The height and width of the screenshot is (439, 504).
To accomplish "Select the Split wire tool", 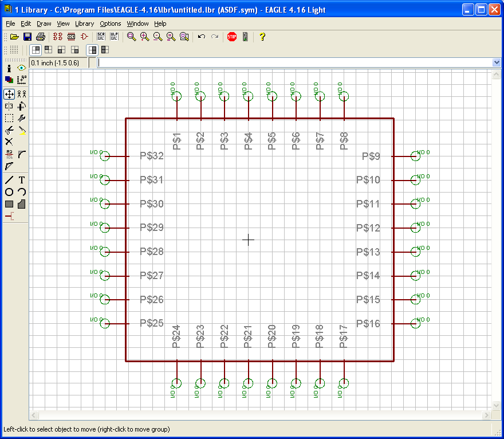I will pyautogui.click(x=9, y=166).
